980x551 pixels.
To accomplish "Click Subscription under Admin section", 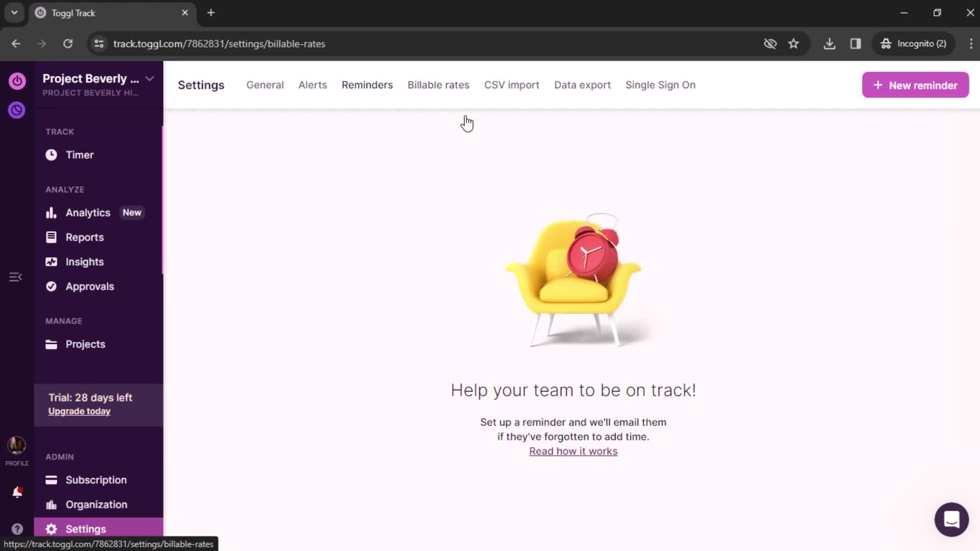I will point(96,479).
